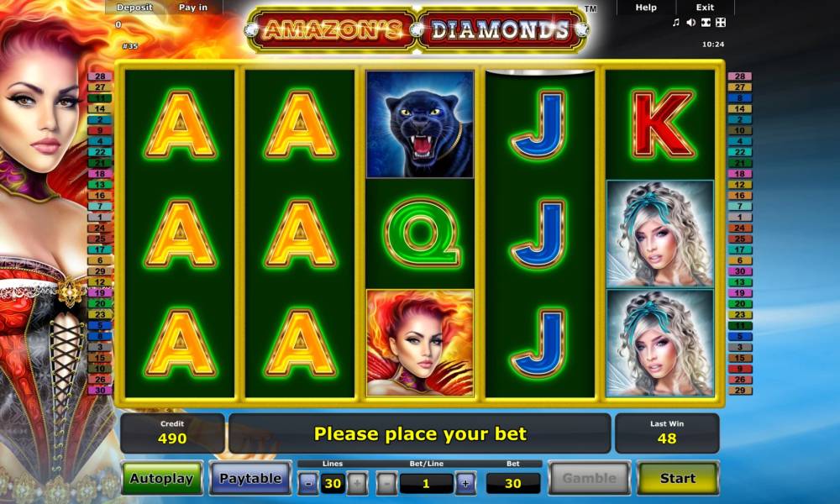Image resolution: width=840 pixels, height=504 pixels.
Task: Toggle fullscreen with four-arrows icon
Action: point(721,23)
